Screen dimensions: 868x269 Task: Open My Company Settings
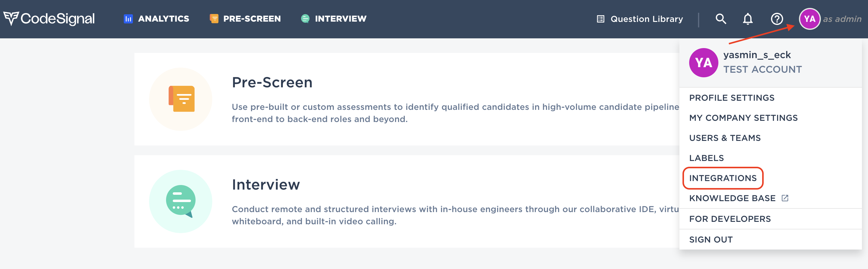coord(743,118)
